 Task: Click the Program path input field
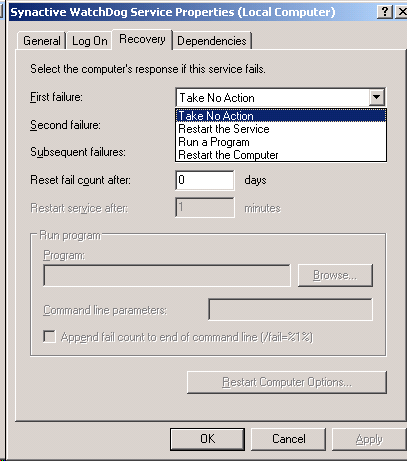(167, 275)
